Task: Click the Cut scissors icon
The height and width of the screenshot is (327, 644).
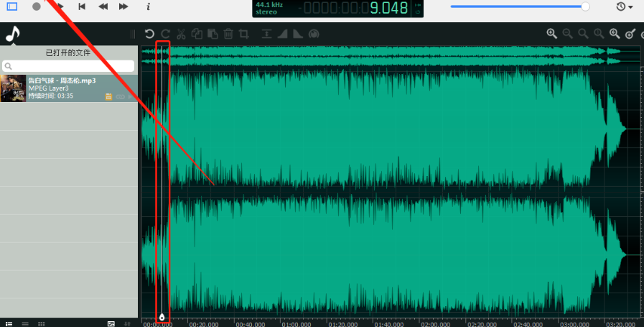Action: coord(181,34)
